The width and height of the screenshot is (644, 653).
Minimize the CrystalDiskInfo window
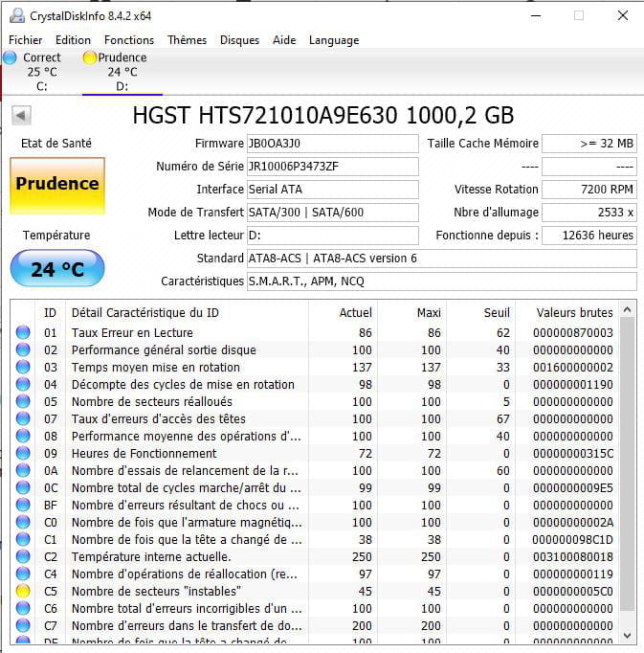point(536,16)
